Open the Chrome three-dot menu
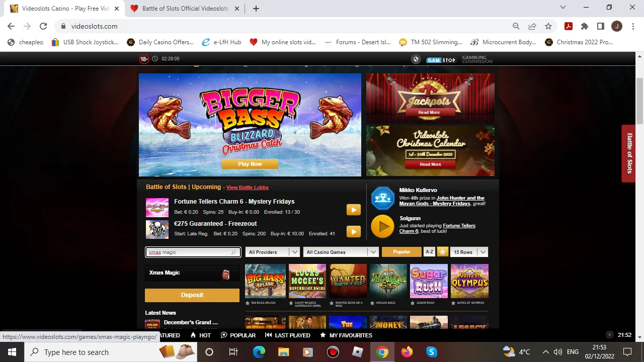644x362 pixels. point(632,26)
